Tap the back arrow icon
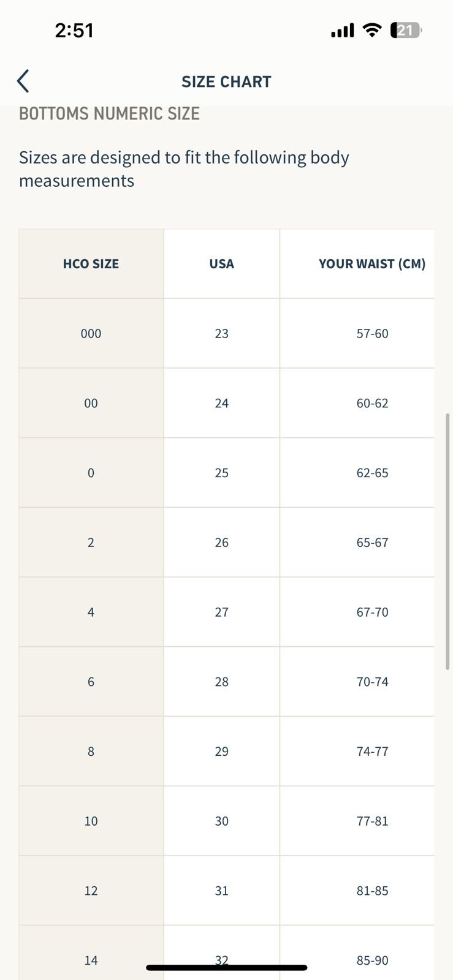This screenshot has height=980, width=453. pos(23,81)
